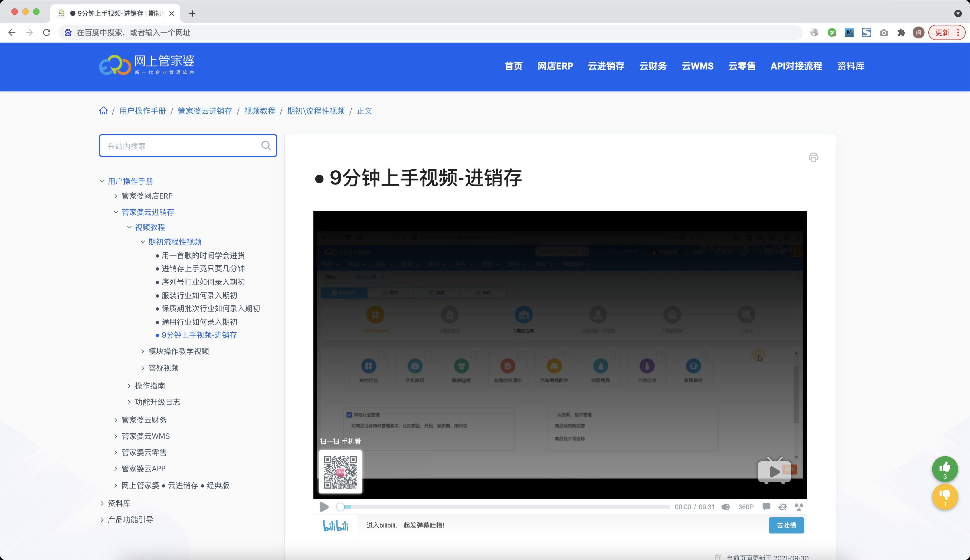Expand the 功能升级日志 tree node

click(x=129, y=402)
